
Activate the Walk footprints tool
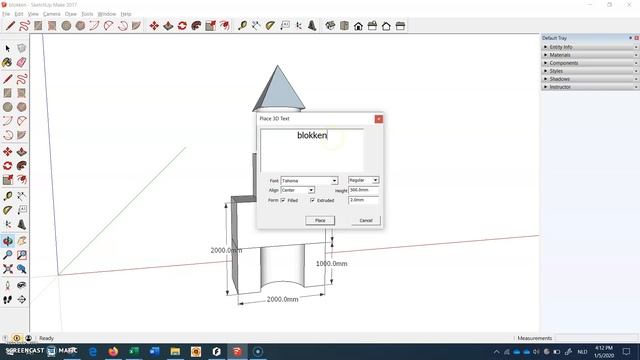pos(7,300)
